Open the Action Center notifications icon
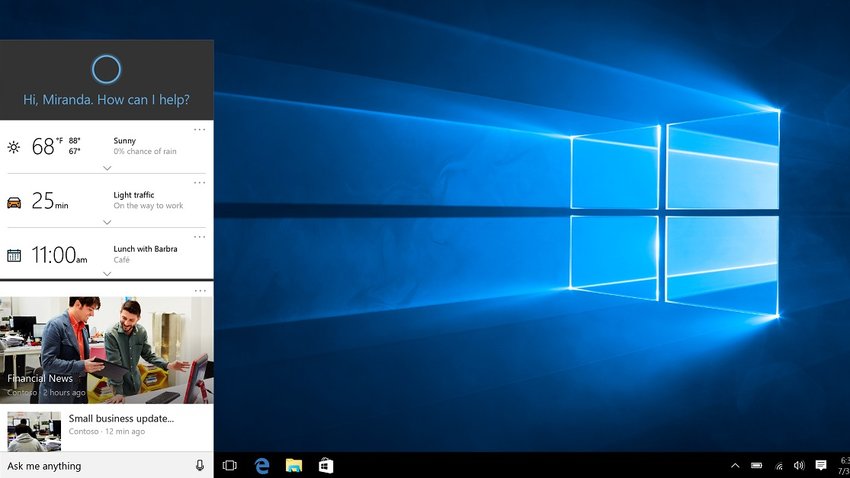This screenshot has width=850, height=478. coord(821,466)
